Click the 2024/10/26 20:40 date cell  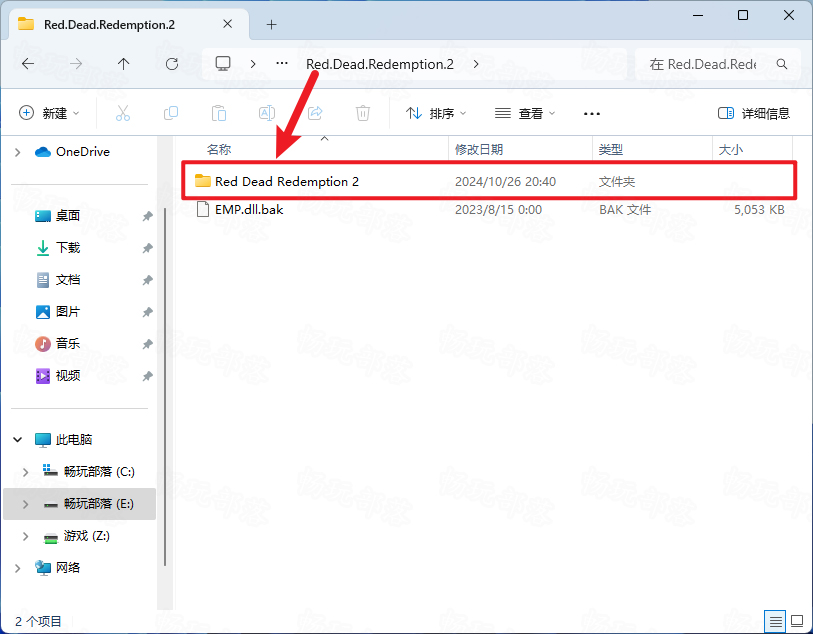click(506, 181)
